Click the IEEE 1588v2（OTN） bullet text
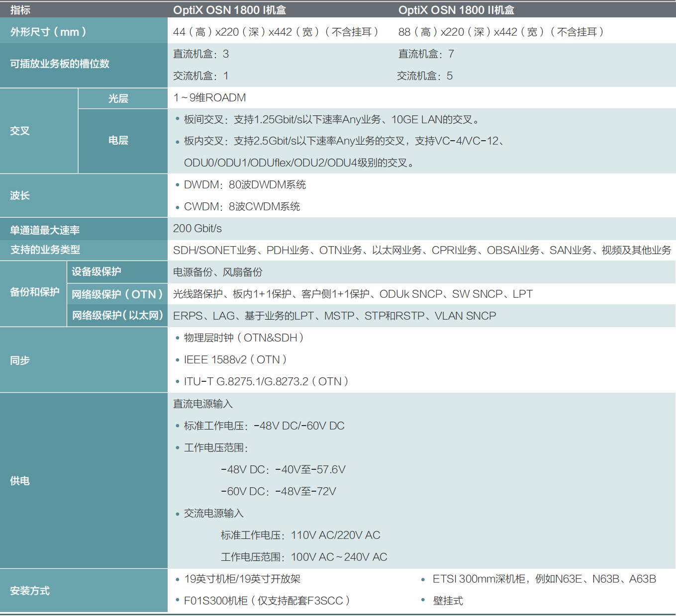This screenshot has width=676, height=616. [235, 359]
